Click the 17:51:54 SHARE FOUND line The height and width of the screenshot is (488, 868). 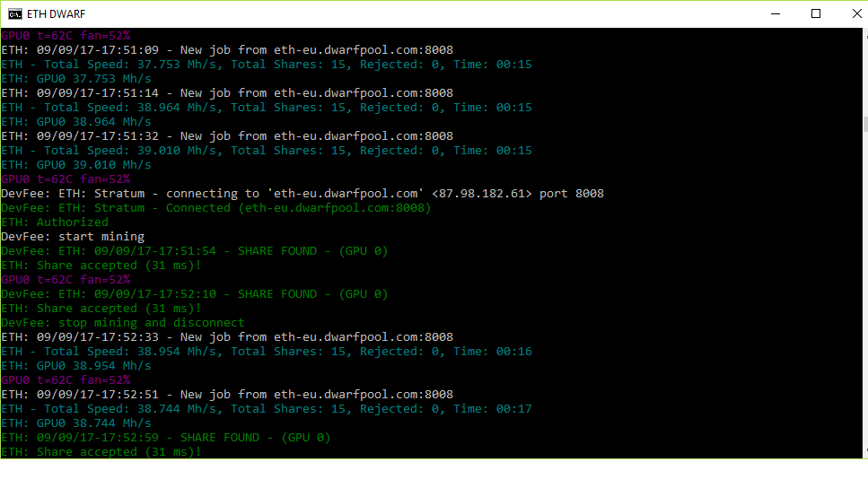[x=194, y=251]
